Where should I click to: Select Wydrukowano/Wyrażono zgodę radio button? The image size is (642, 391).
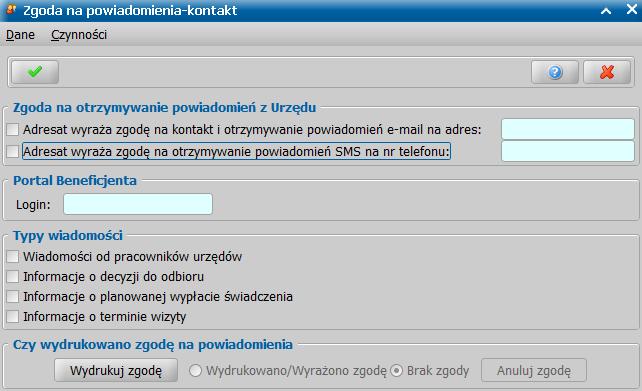coord(195,371)
